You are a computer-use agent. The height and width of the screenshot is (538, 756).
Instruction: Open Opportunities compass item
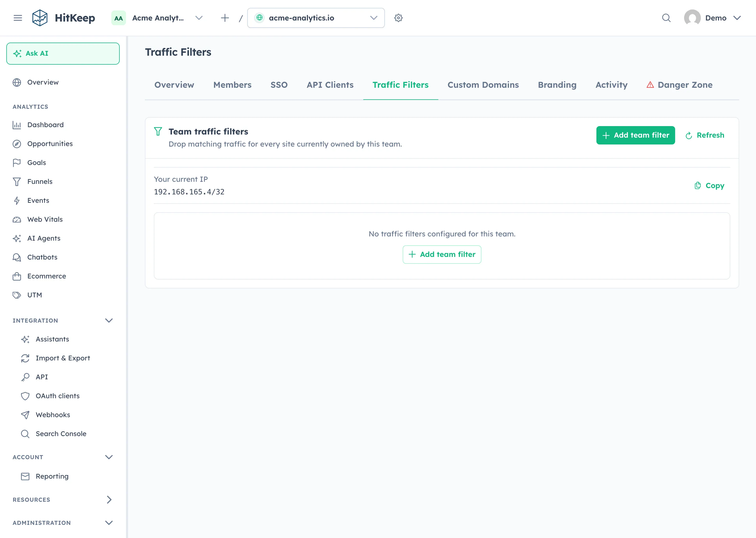coord(63,144)
